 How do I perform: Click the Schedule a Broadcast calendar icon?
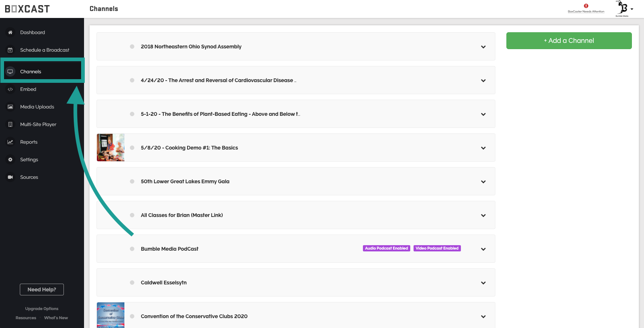click(10, 50)
